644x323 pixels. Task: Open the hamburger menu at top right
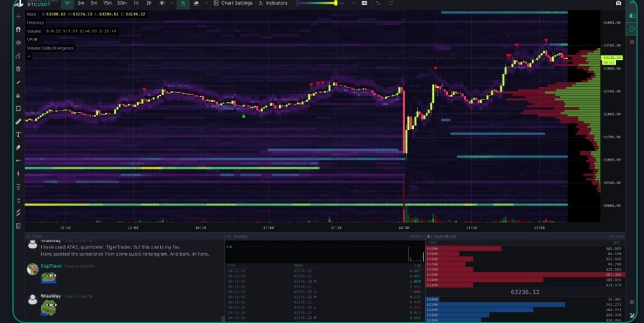(632, 3)
